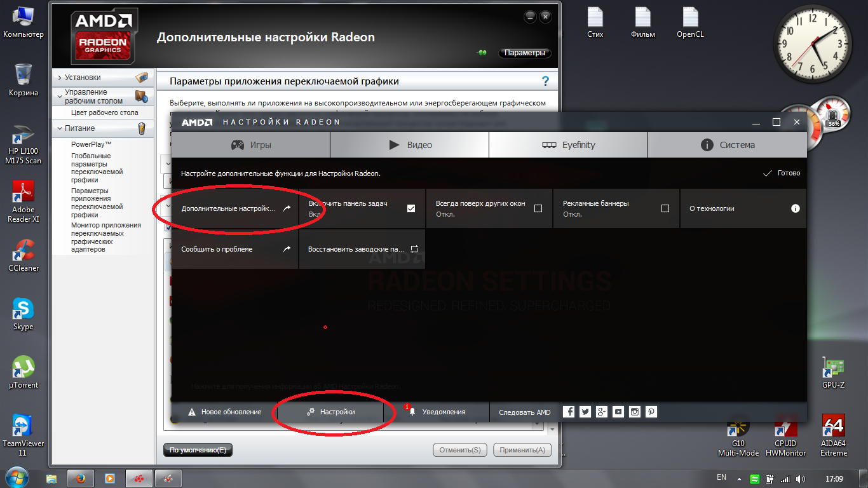Viewport: 868px width, 488px height.
Task: Open AMD YouTube channel icon
Action: pos(618,412)
